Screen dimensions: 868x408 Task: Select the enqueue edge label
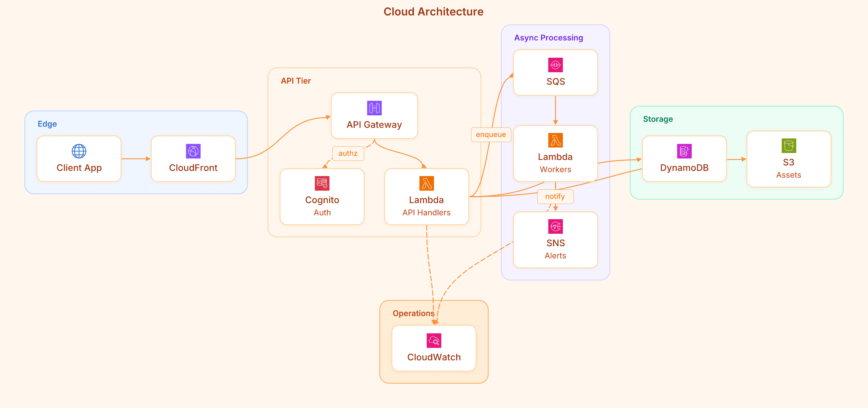(491, 135)
